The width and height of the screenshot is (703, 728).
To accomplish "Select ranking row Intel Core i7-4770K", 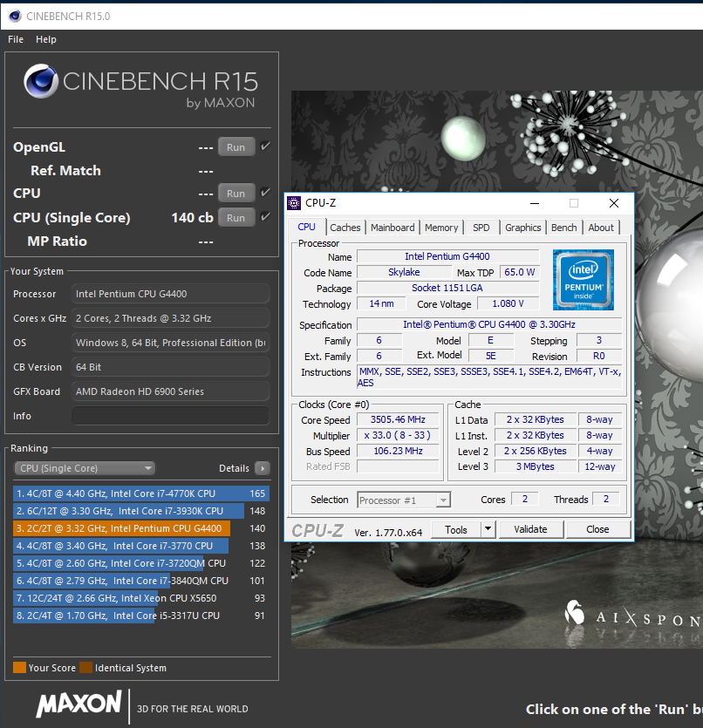I will pos(141,493).
